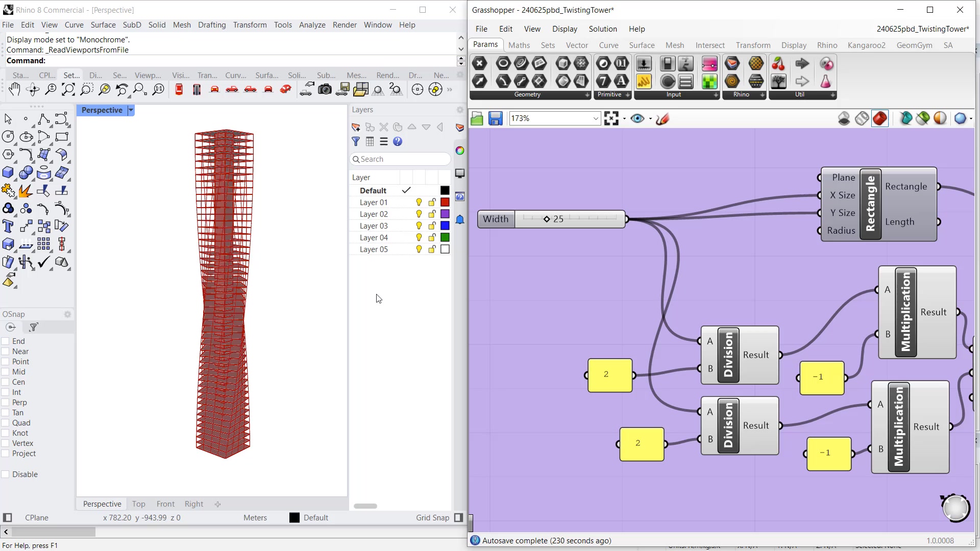
Task: Enable the End osnap checkbox
Action: coord(6,341)
